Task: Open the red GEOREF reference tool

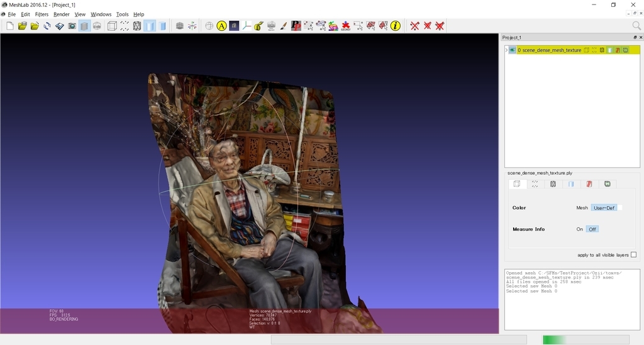Action: click(345, 26)
